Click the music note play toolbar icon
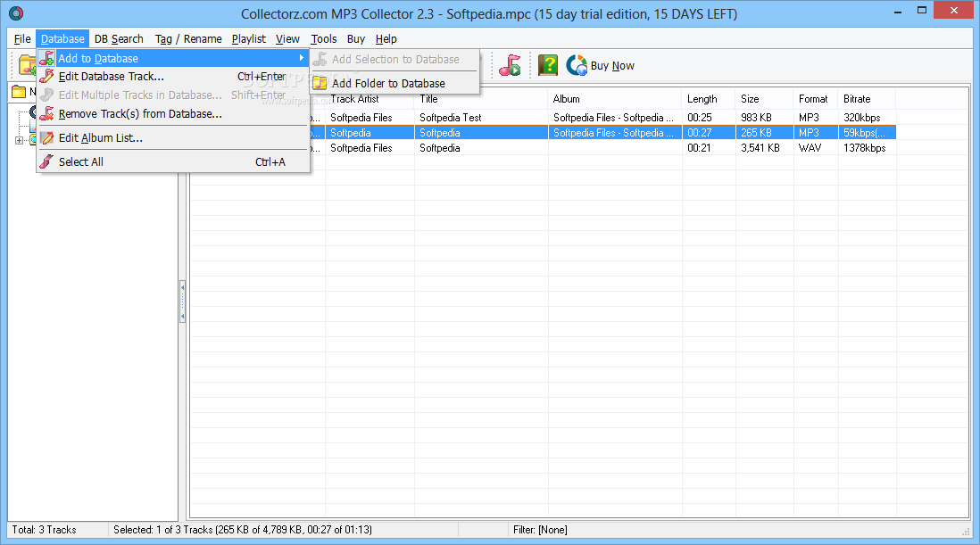The width and height of the screenshot is (980, 545). tap(510, 65)
